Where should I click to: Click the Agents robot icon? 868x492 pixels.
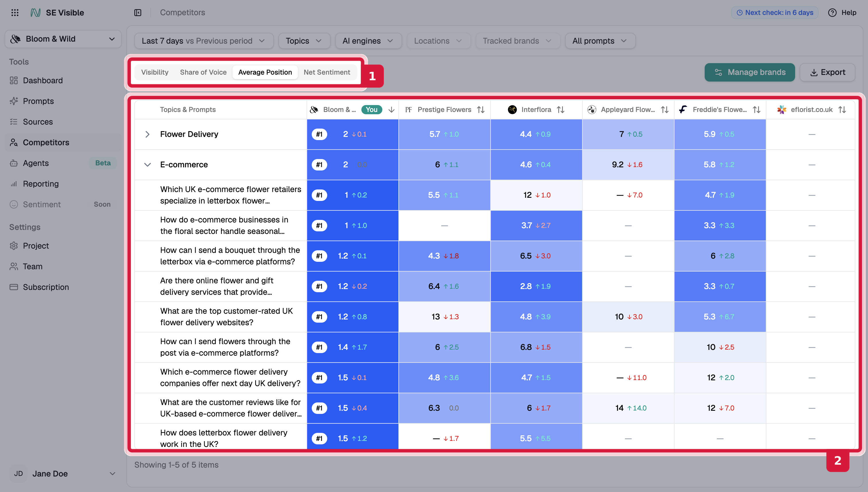coord(14,163)
